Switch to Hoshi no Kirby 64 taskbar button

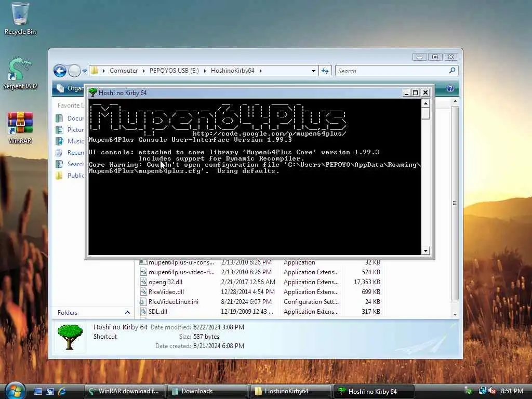tap(374, 391)
